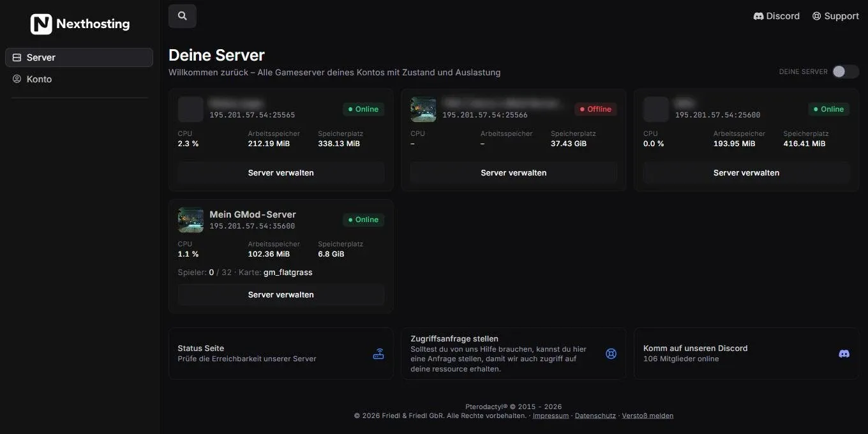Click the 0.0 % CPU value
The width and height of the screenshot is (868, 434).
[654, 144]
